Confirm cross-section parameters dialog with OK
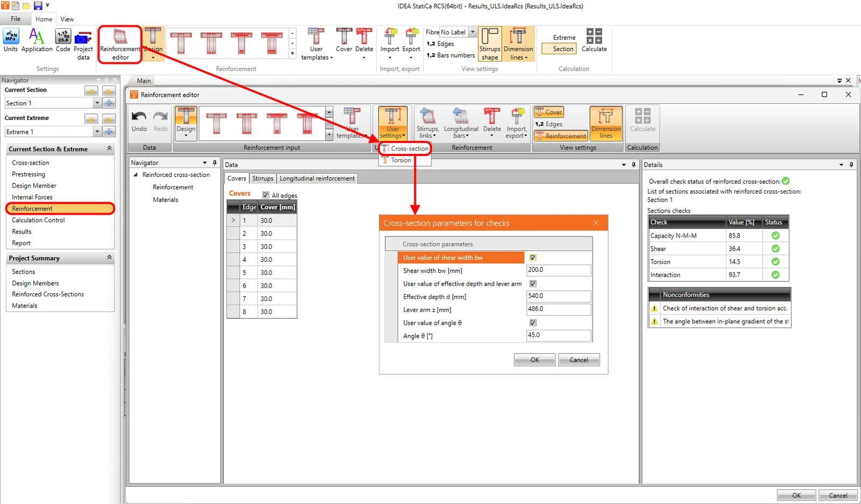 pos(534,360)
